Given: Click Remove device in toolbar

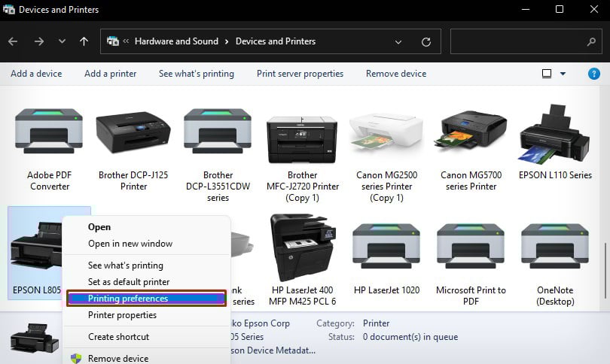Looking at the screenshot, I should [x=396, y=74].
